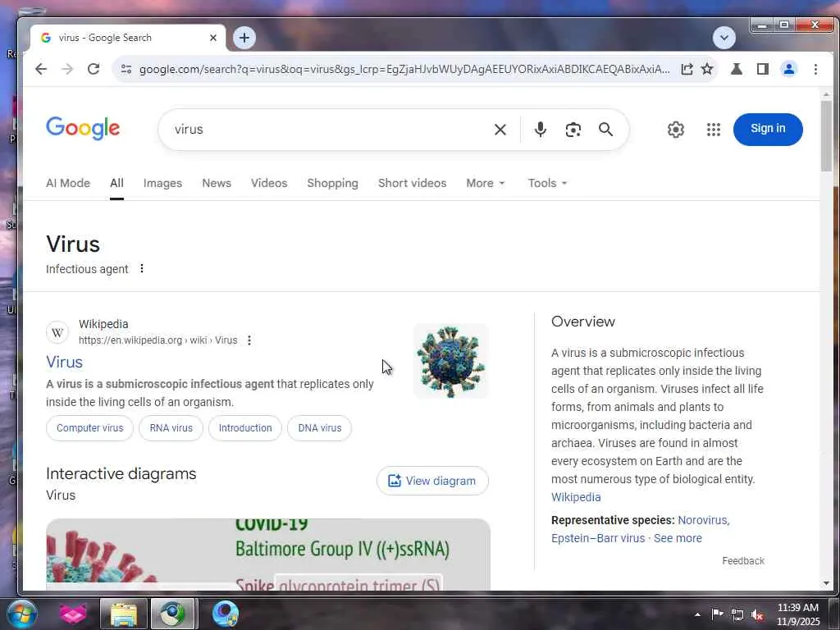Open the Chrome profile avatar

[788, 69]
